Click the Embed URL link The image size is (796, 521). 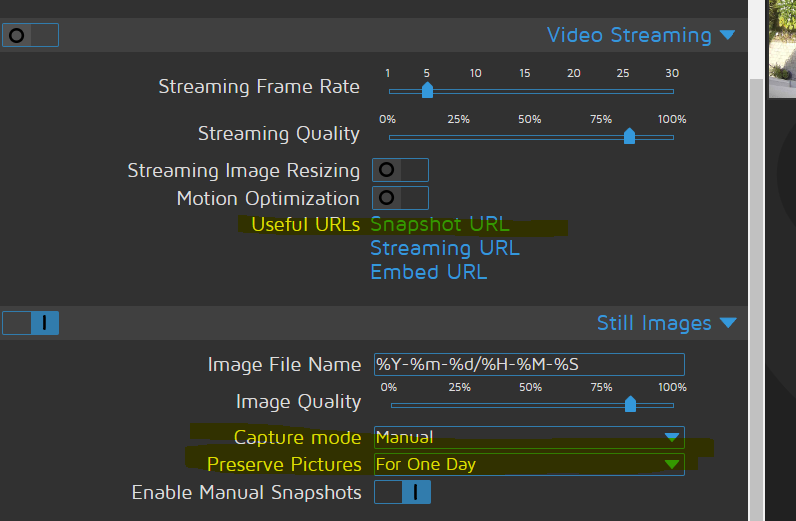point(428,271)
